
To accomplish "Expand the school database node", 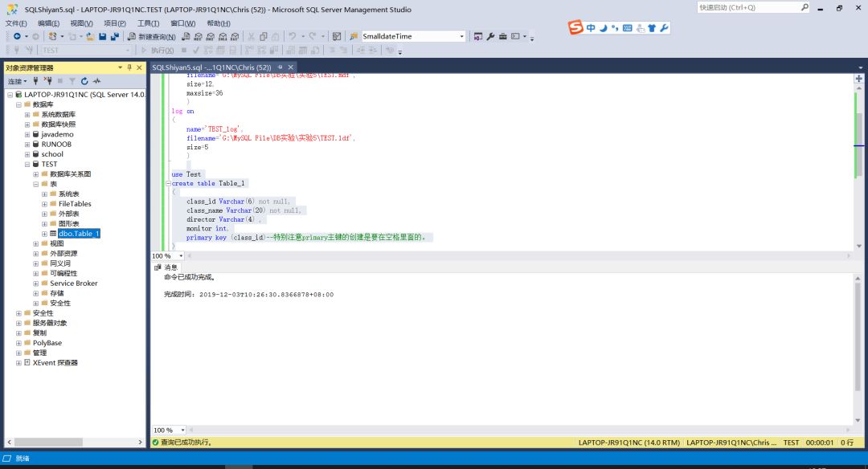I will point(27,154).
